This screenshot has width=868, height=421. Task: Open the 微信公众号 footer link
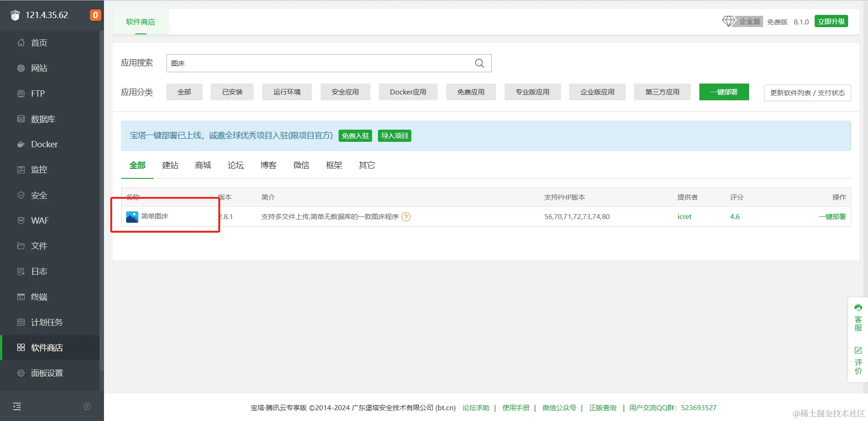[x=559, y=407]
